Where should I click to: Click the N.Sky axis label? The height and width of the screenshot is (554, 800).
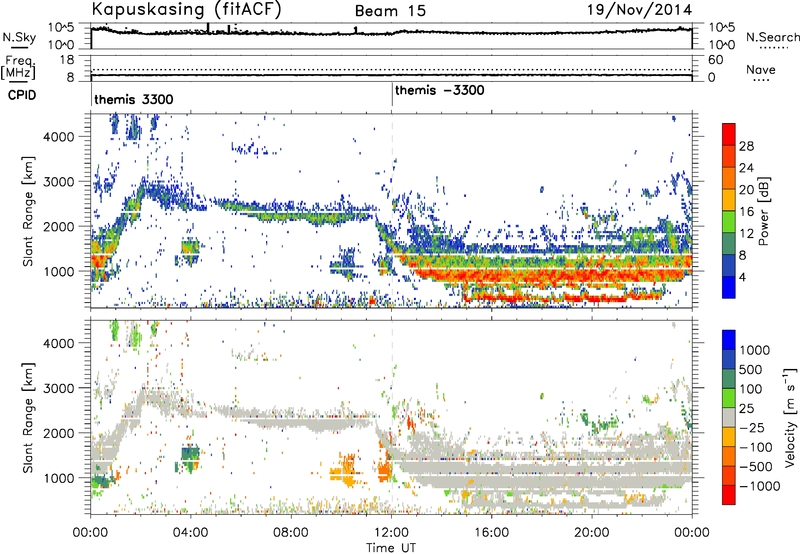click(19, 38)
